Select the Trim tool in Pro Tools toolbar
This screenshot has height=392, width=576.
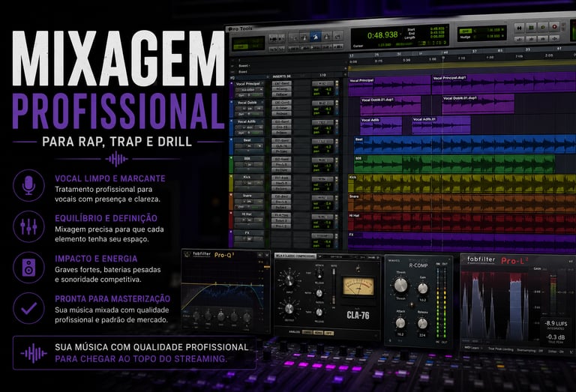pos(304,37)
